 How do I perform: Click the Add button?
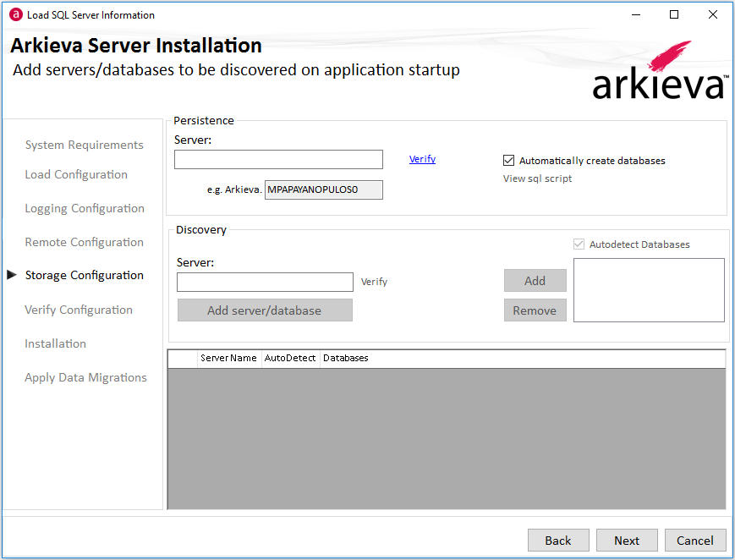click(535, 281)
